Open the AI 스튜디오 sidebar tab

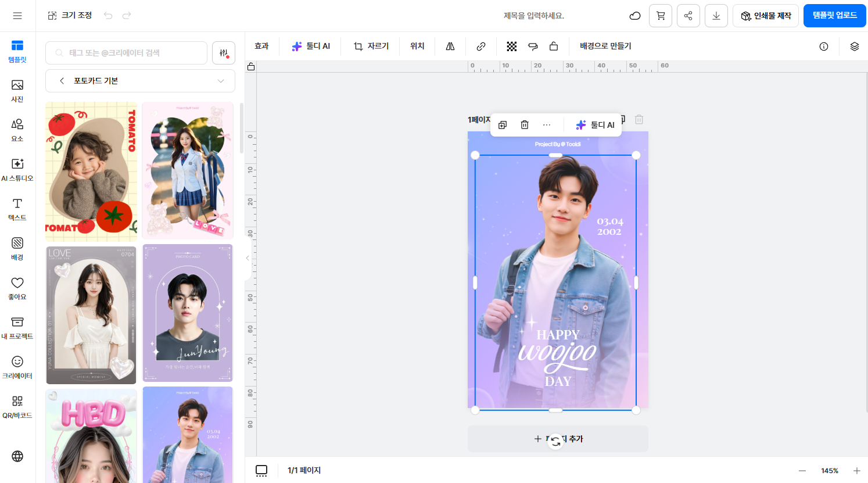pyautogui.click(x=17, y=170)
